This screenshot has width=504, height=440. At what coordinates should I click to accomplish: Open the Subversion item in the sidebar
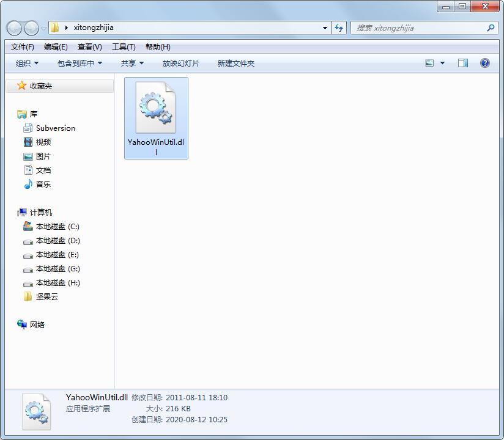click(55, 128)
